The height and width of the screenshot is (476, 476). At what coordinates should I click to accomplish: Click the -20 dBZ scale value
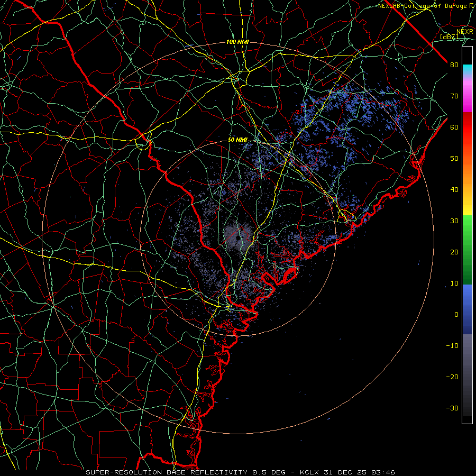click(452, 377)
